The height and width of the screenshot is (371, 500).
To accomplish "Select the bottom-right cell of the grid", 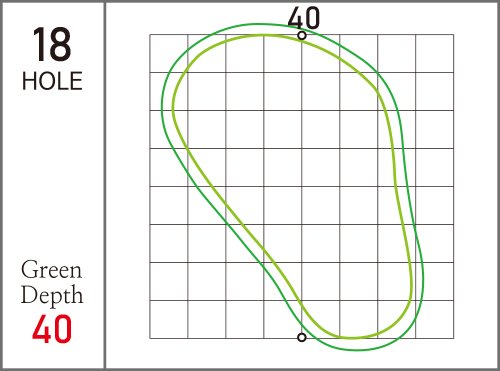I will click(x=435, y=319).
